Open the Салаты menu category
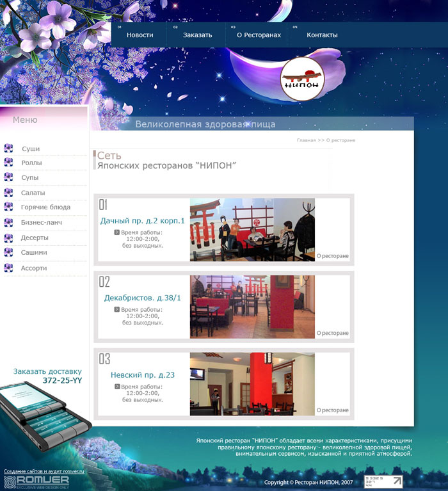The width and height of the screenshot is (448, 491). (x=33, y=193)
